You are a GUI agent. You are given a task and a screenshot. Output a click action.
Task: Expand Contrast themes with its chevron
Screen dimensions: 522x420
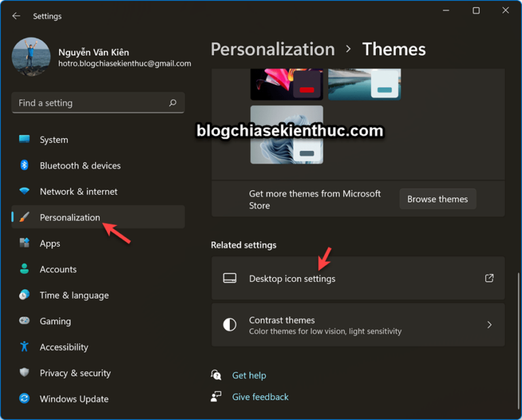[x=489, y=325]
